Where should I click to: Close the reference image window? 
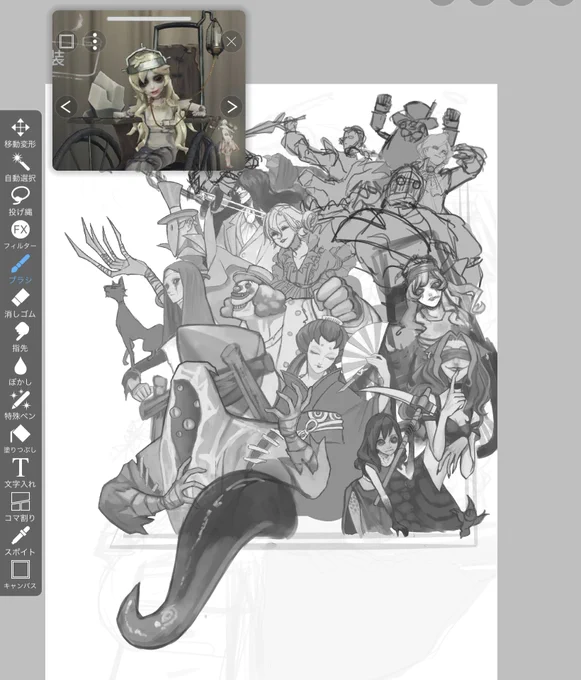tap(232, 42)
